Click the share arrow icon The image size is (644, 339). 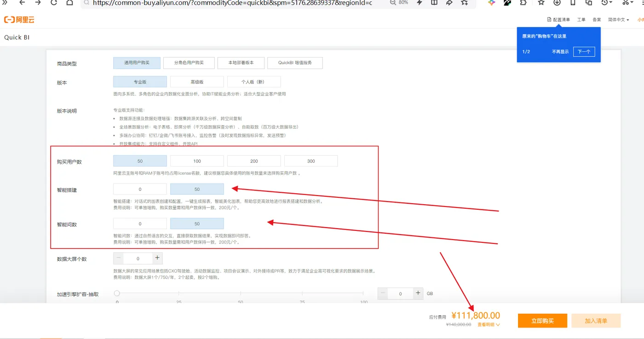tap(449, 2)
